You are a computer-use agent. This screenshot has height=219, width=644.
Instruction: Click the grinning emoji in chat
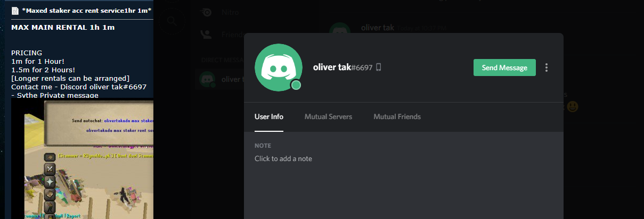click(x=573, y=106)
